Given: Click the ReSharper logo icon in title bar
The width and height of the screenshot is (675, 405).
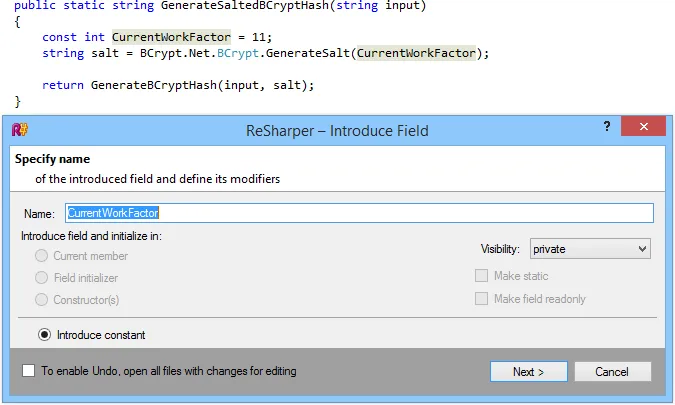Looking at the screenshot, I should (x=18, y=131).
